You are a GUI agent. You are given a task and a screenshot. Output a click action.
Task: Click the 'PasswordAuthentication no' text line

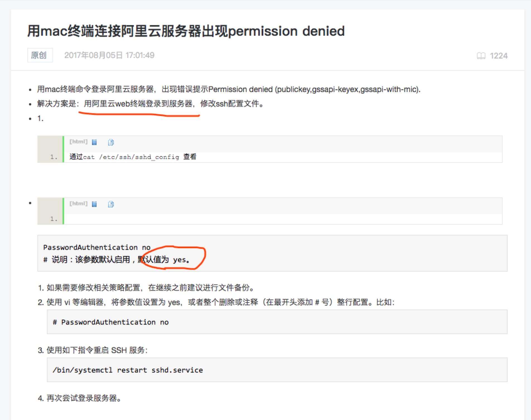(x=97, y=247)
